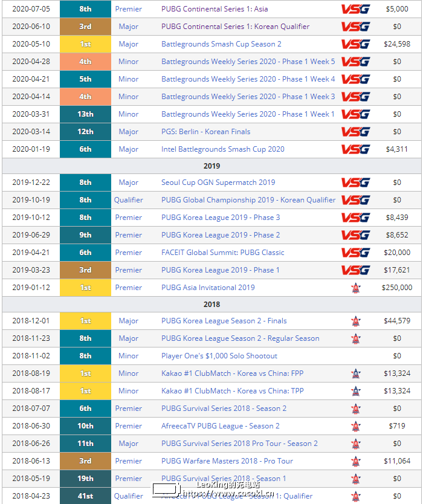Viewport: 423px width, 504px height.
Task: Click VSG logo in Continental Series 1: Korean Qualifier row
Action: point(355,27)
